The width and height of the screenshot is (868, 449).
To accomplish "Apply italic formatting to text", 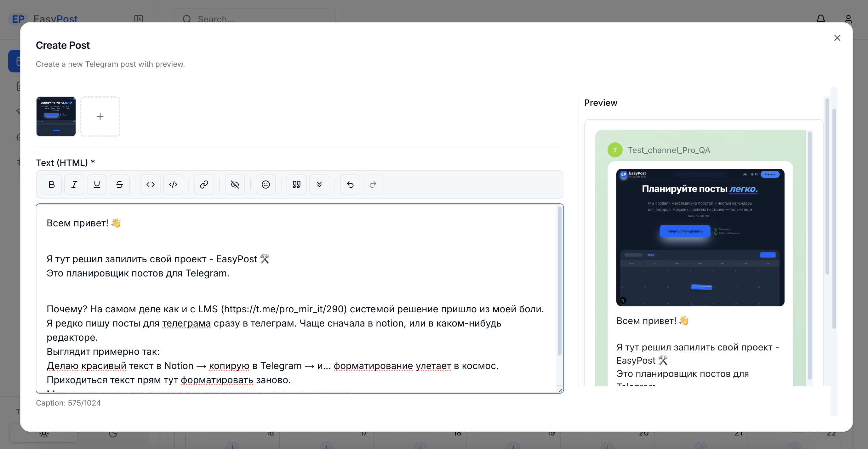I will tap(74, 184).
